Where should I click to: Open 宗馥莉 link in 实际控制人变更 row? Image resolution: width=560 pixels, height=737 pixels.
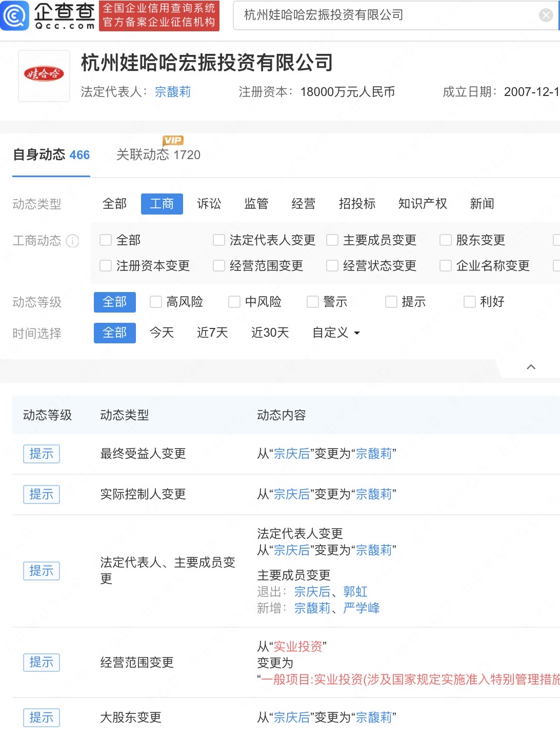[374, 494]
